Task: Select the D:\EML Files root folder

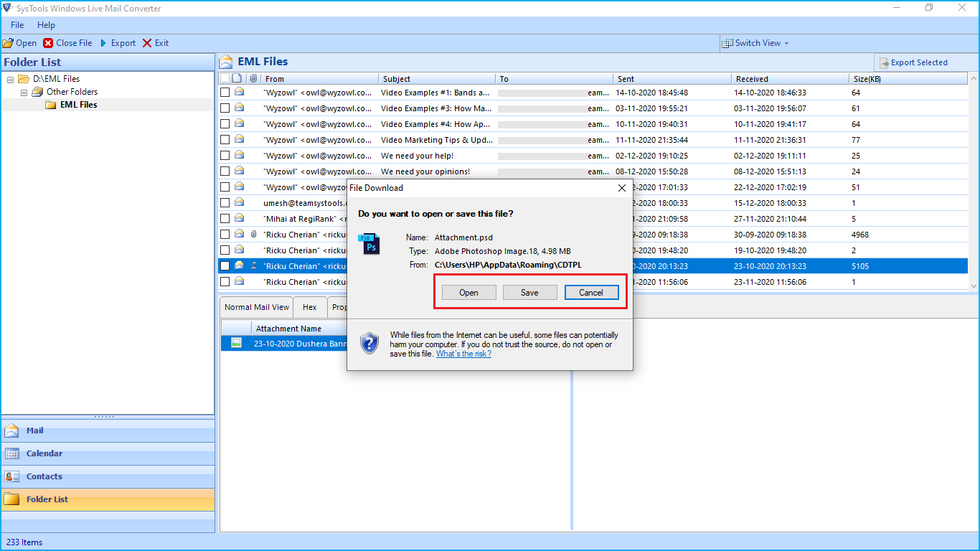Action: 56,79
